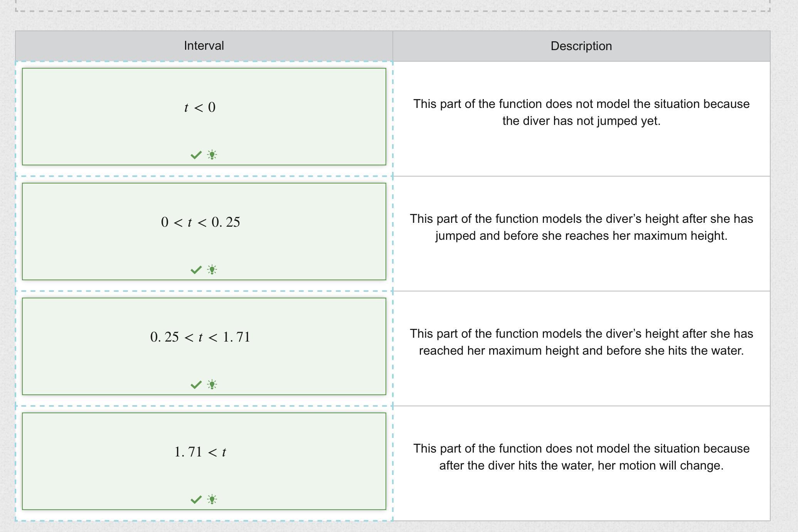Viewport: 798px width, 532px height.
Task: Click checkmark under 0.25 < t < 1.71
Action: click(x=196, y=385)
